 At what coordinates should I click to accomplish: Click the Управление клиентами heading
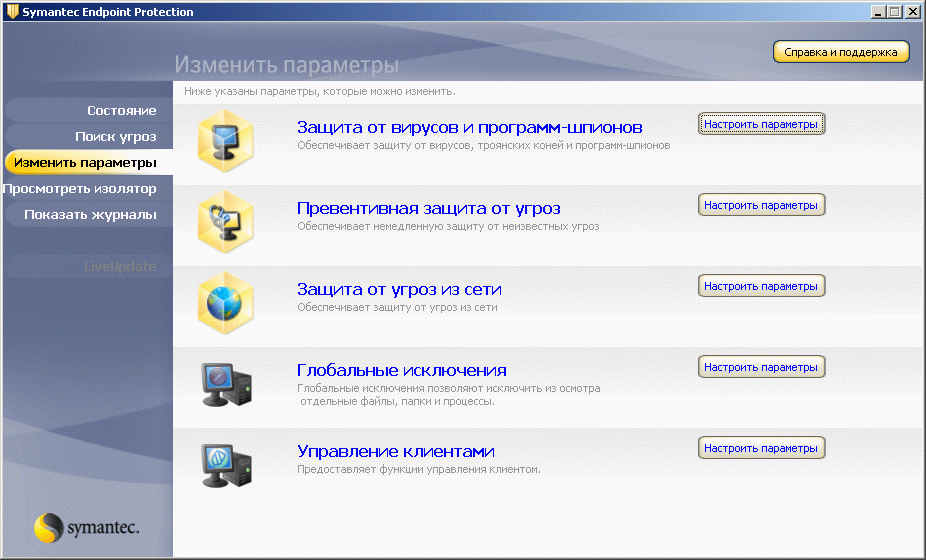[x=396, y=451]
